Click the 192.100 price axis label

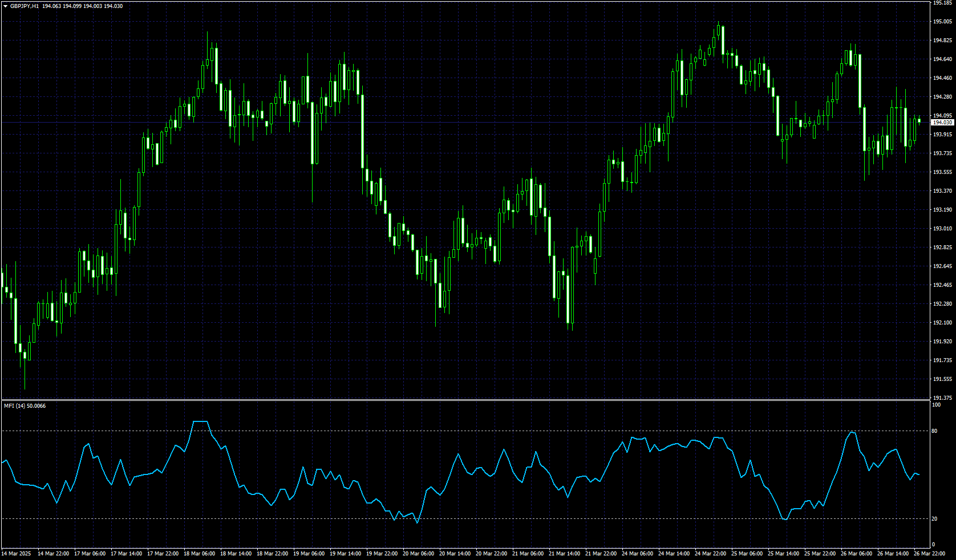point(942,323)
